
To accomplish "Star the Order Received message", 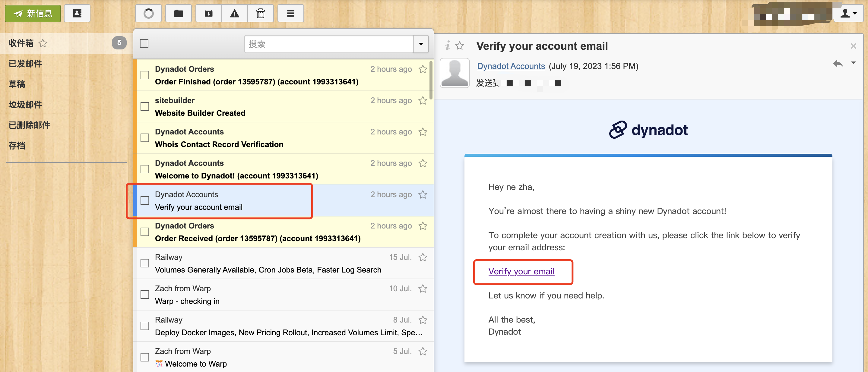I will tap(423, 225).
